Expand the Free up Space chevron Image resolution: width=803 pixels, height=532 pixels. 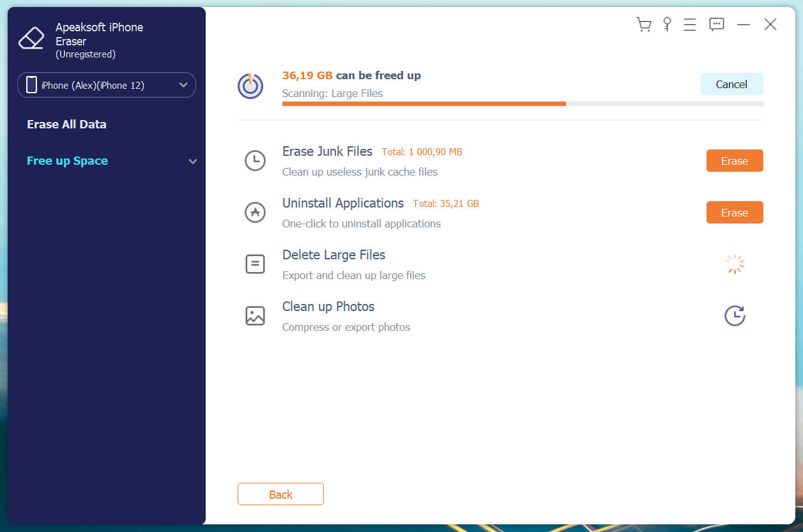pyautogui.click(x=193, y=162)
